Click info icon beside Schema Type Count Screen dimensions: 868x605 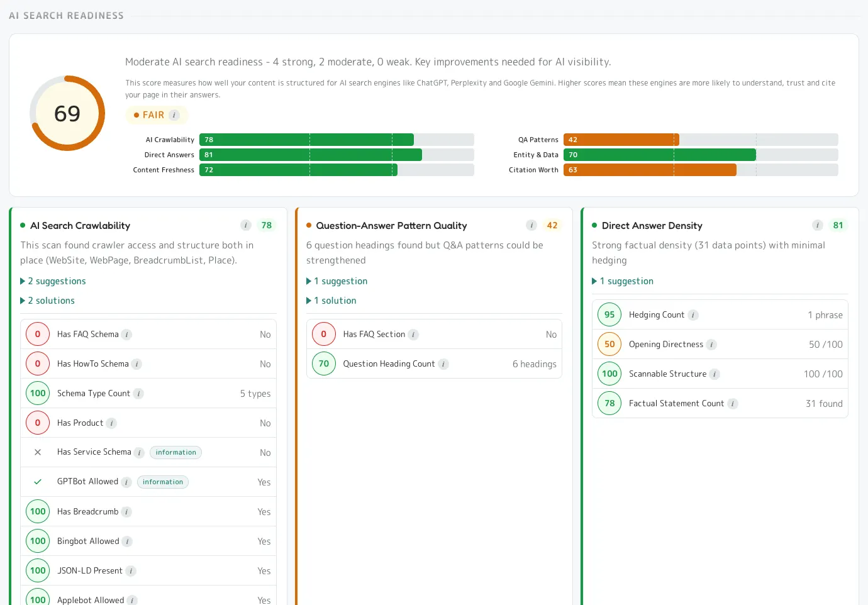click(x=138, y=394)
